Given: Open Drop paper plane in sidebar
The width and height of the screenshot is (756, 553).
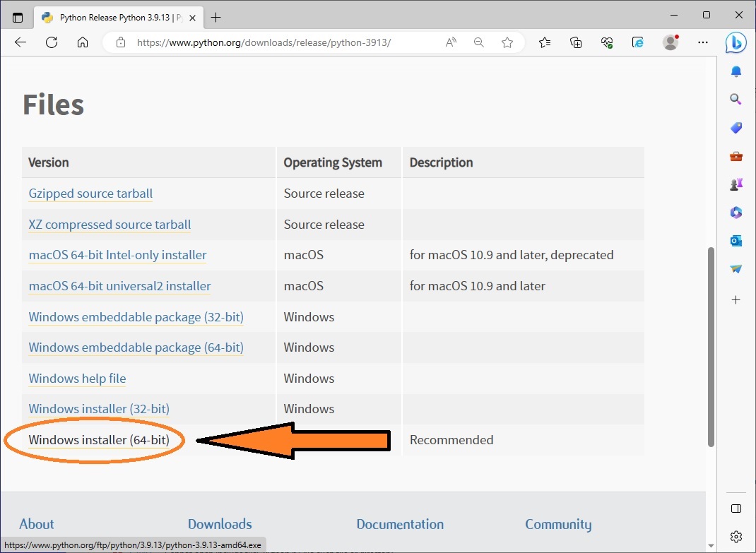Looking at the screenshot, I should click(736, 268).
